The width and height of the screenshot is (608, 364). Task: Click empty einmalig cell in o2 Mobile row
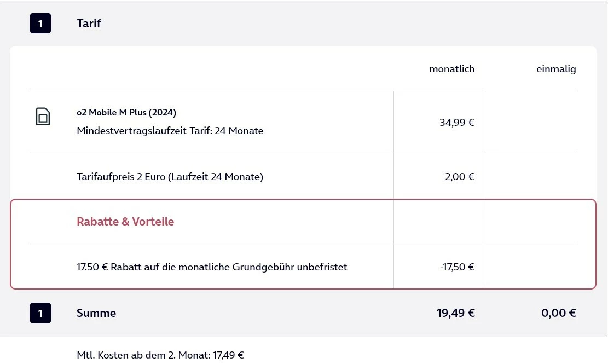(530, 122)
